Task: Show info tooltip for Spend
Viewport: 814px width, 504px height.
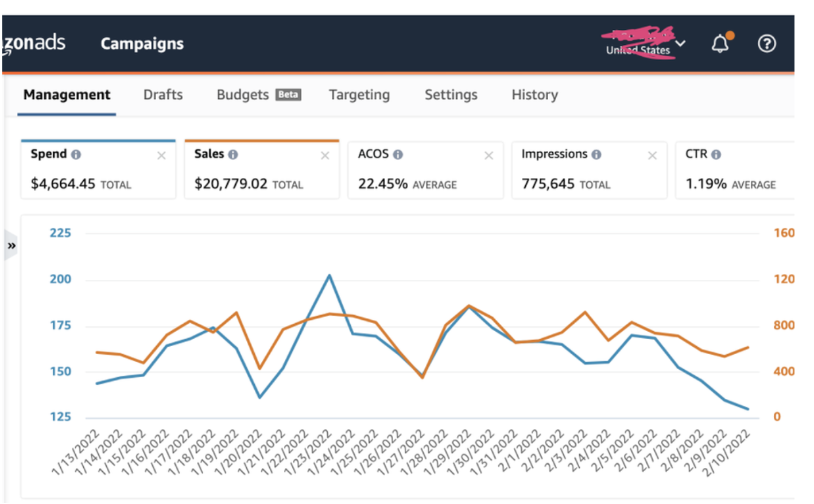Action: point(76,154)
